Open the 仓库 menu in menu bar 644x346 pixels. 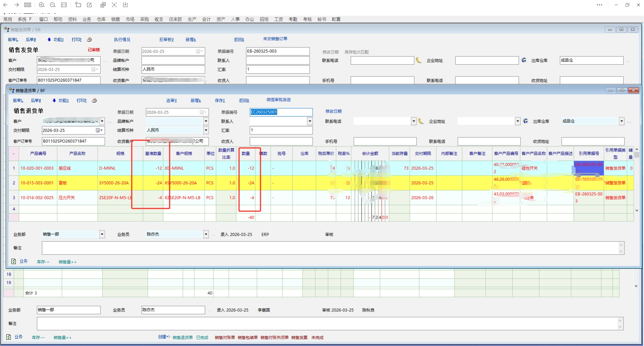click(x=101, y=19)
